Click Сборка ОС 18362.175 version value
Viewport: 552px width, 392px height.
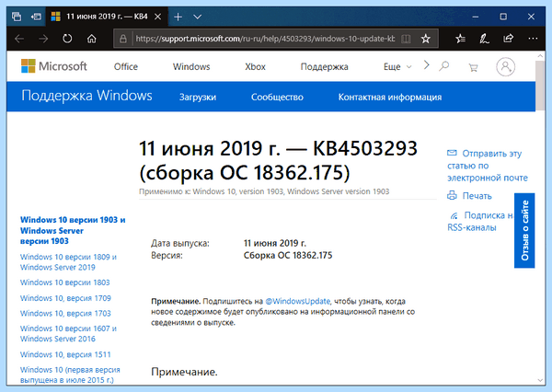288,255
